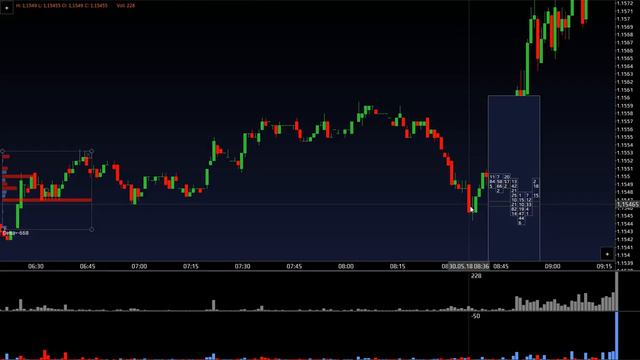
Task: Click the 09:00 time axis label
Action: [552, 266]
